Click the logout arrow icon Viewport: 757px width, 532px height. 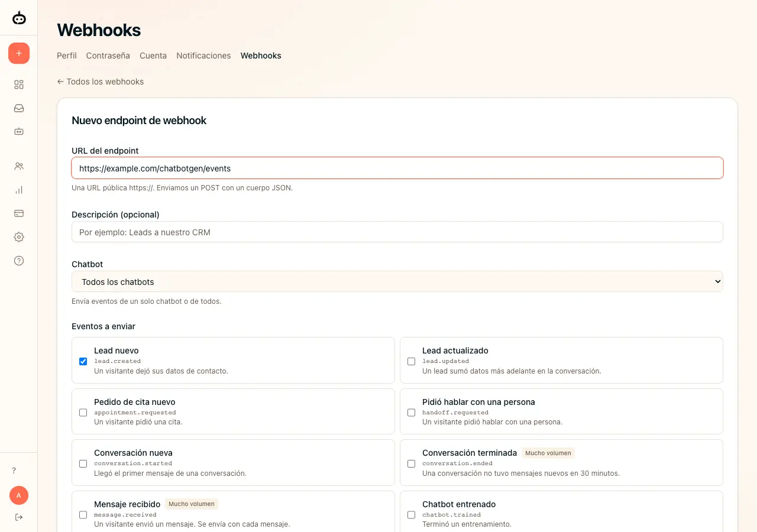tap(19, 517)
